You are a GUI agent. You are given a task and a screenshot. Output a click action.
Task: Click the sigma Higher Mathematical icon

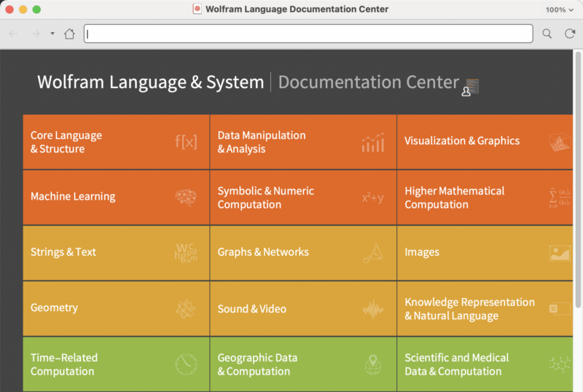[x=560, y=197]
